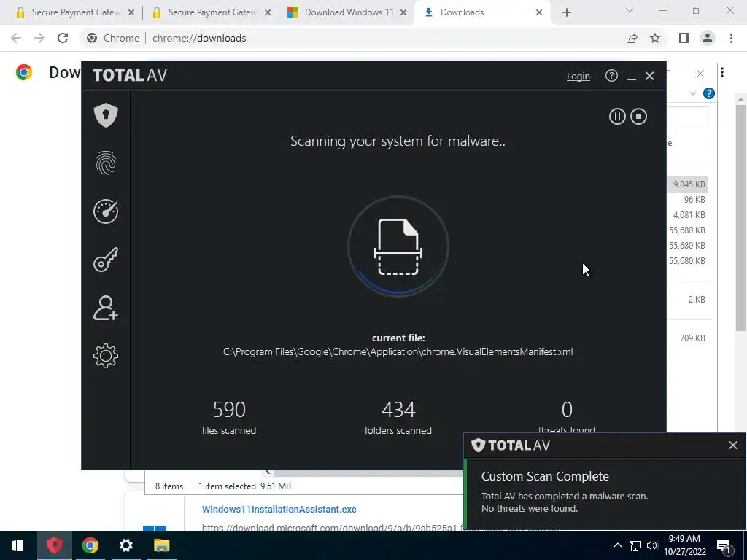747x560 pixels.
Task: Open File Explorer blue help icon
Action: [709, 93]
